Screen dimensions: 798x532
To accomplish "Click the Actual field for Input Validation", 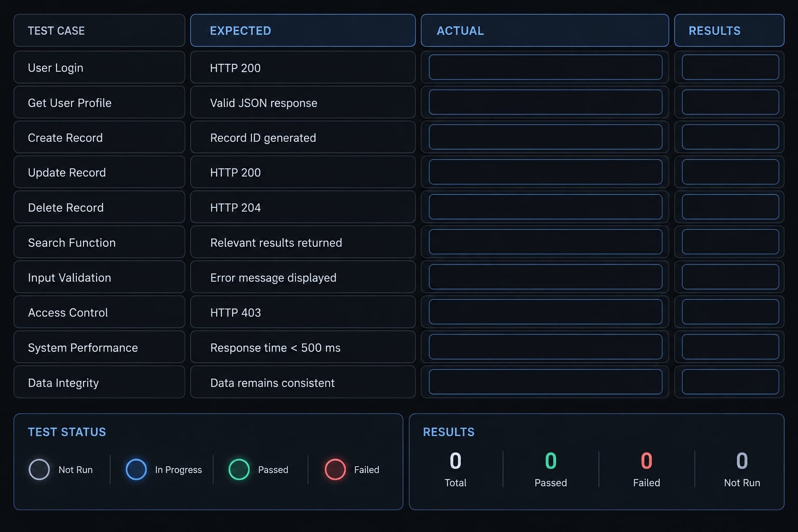I will coord(546,276).
